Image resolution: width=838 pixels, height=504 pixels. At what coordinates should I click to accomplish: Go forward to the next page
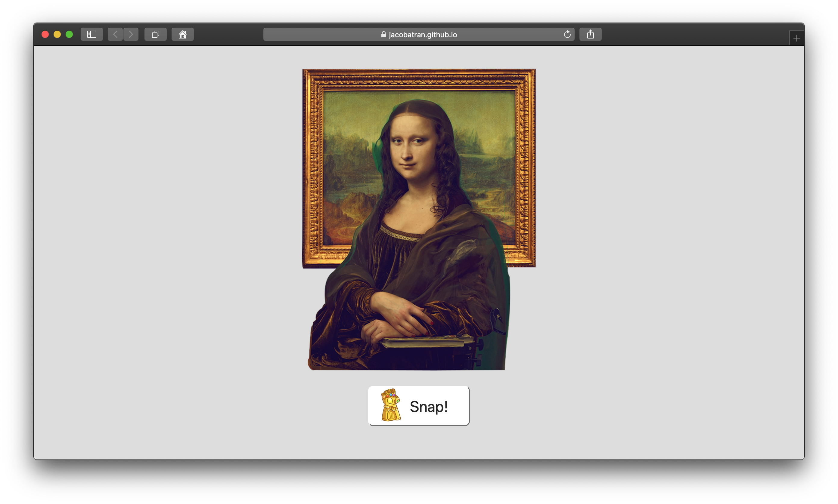[x=131, y=34]
